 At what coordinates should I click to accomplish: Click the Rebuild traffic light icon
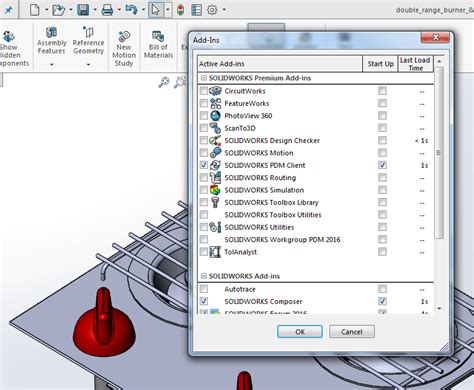[x=180, y=10]
